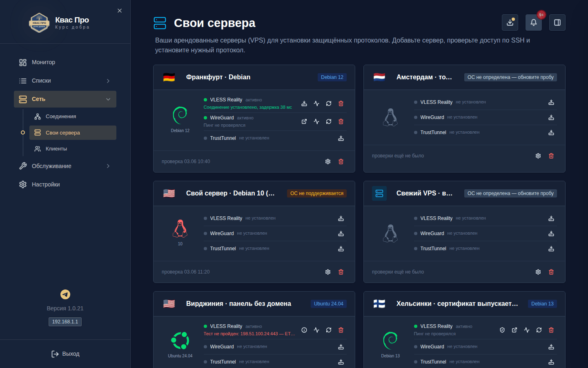Toggle the side panel layout button

(557, 22)
